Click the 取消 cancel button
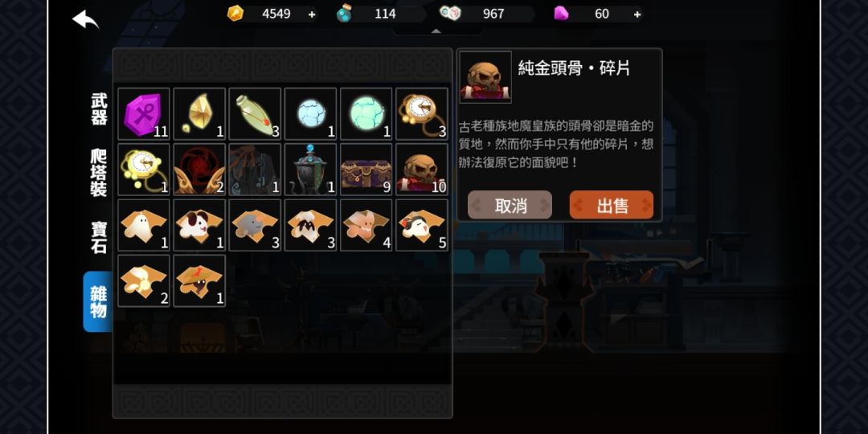Image resolution: width=868 pixels, height=434 pixels. click(x=510, y=205)
